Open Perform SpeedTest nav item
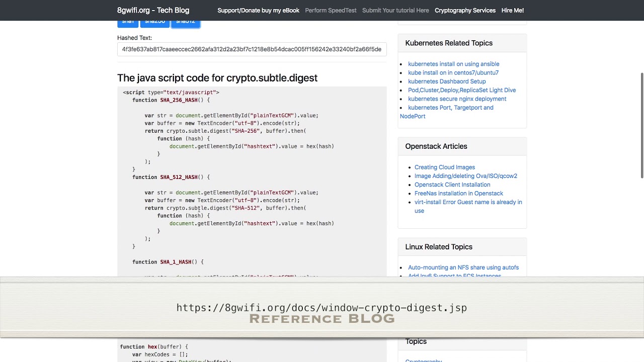 [331, 10]
